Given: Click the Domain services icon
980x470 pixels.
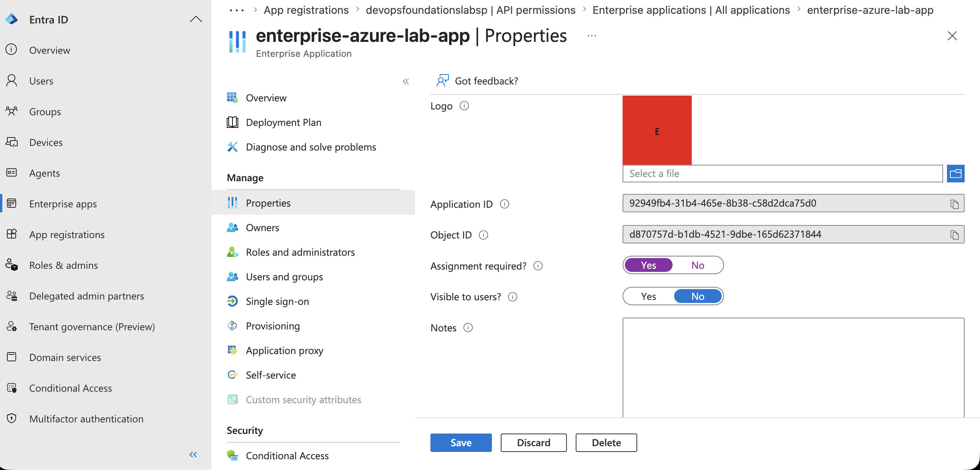Looking at the screenshot, I should coord(12,357).
